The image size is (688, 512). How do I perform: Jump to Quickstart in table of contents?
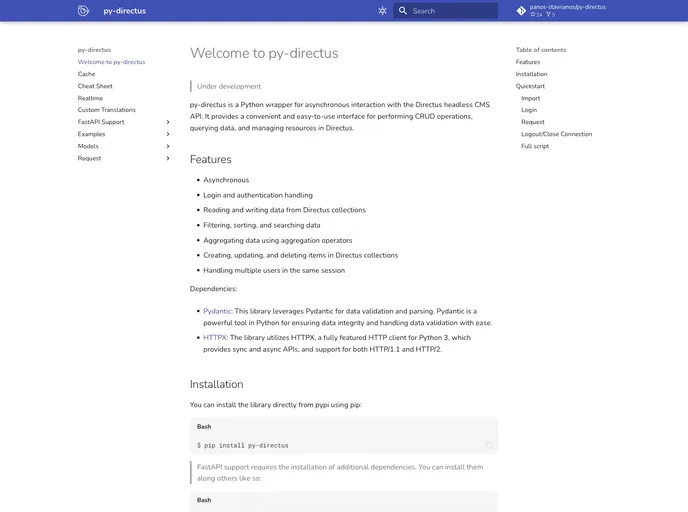[530, 86]
